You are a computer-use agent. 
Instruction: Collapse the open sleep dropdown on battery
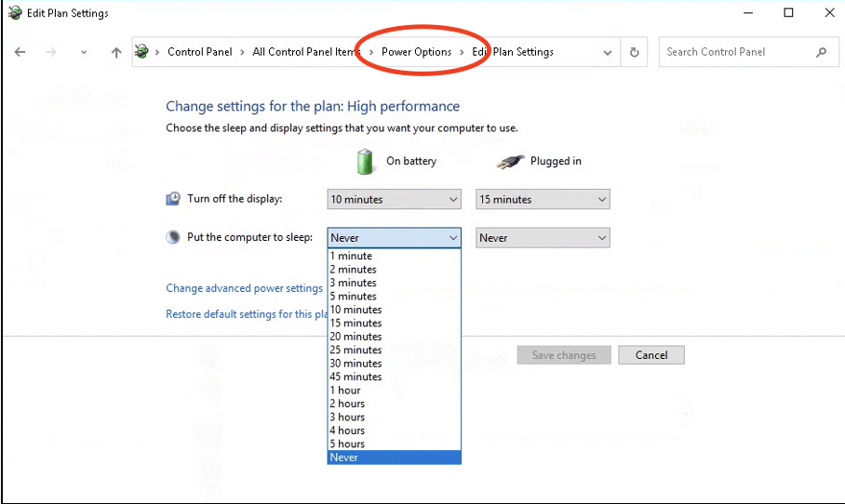[x=394, y=237]
